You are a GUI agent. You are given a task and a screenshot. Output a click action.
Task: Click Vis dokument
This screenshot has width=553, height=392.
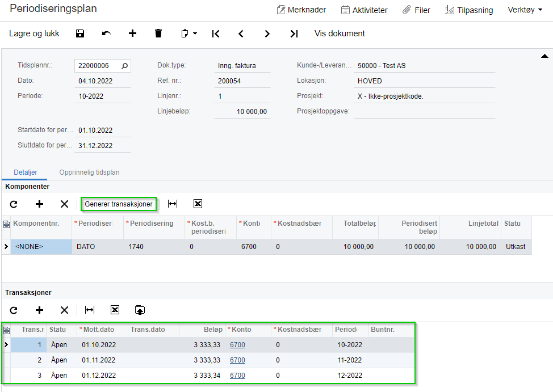click(x=340, y=33)
